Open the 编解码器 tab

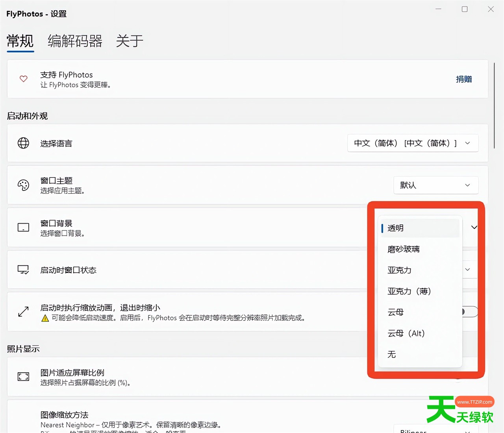pyautogui.click(x=75, y=41)
